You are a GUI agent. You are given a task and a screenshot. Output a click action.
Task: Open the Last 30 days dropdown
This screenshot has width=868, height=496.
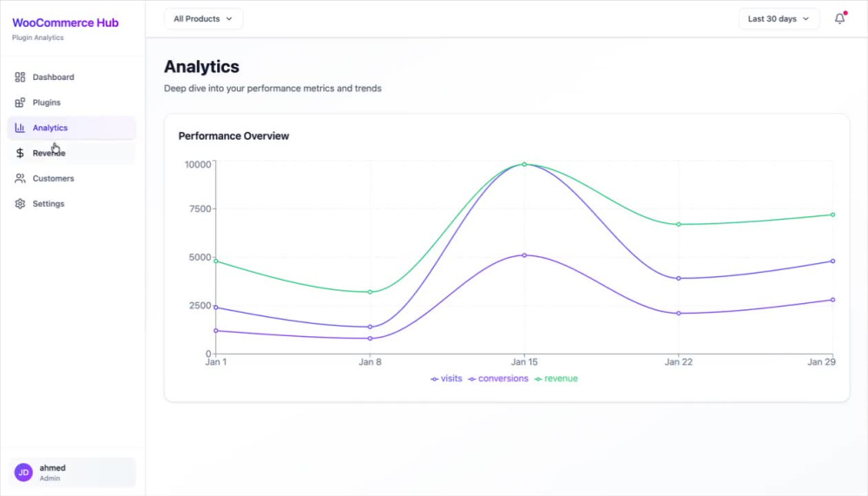(x=779, y=19)
